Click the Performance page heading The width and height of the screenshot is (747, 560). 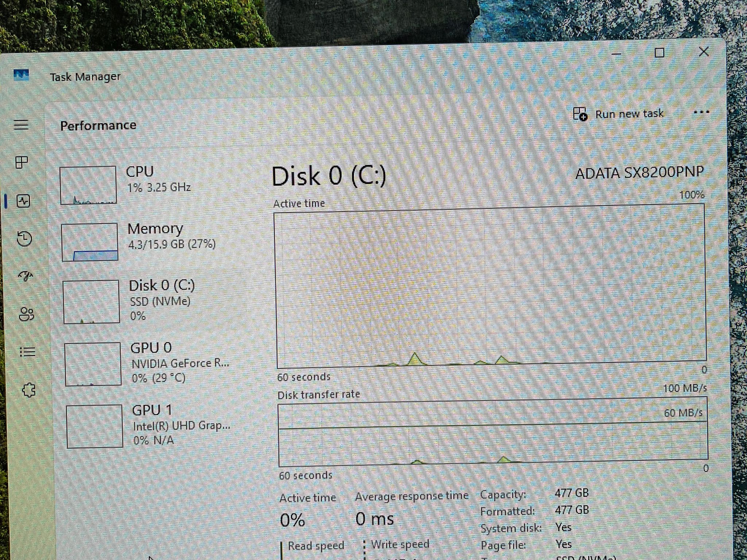click(98, 125)
